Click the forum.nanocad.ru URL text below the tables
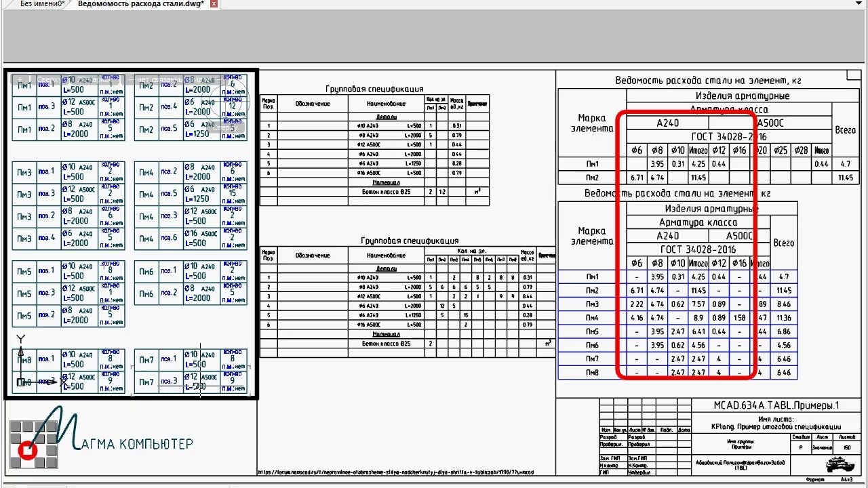Screen dimensions: 868x488 397,472
